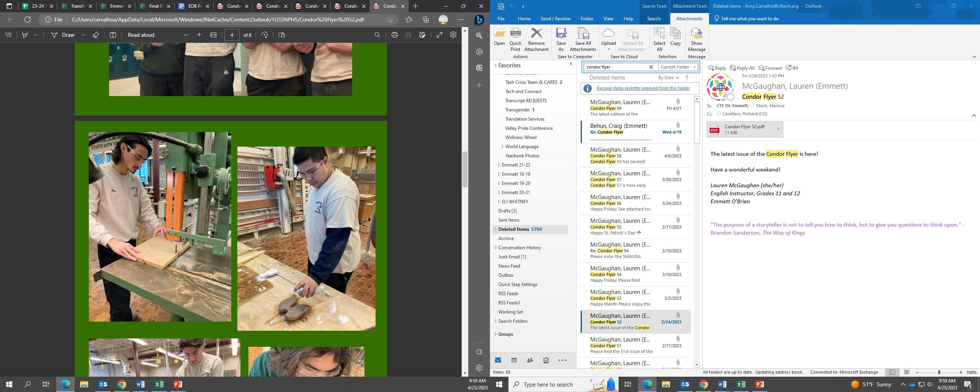The width and height of the screenshot is (980, 392).
Task: Open the PDF page view options
Action: coord(282,35)
